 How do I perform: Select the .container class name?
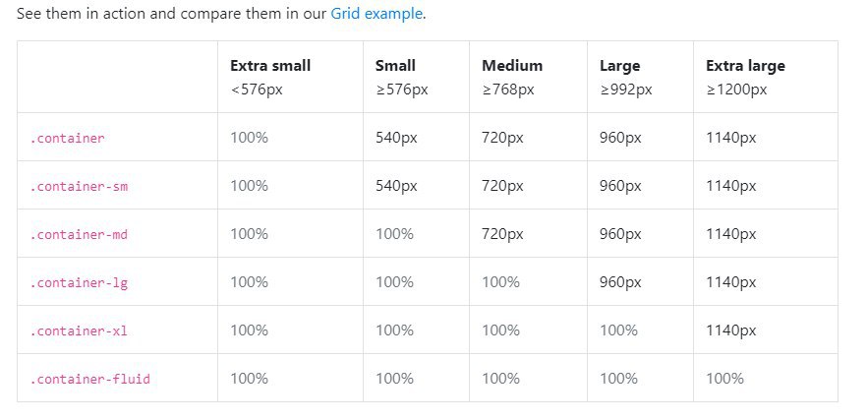(67, 139)
